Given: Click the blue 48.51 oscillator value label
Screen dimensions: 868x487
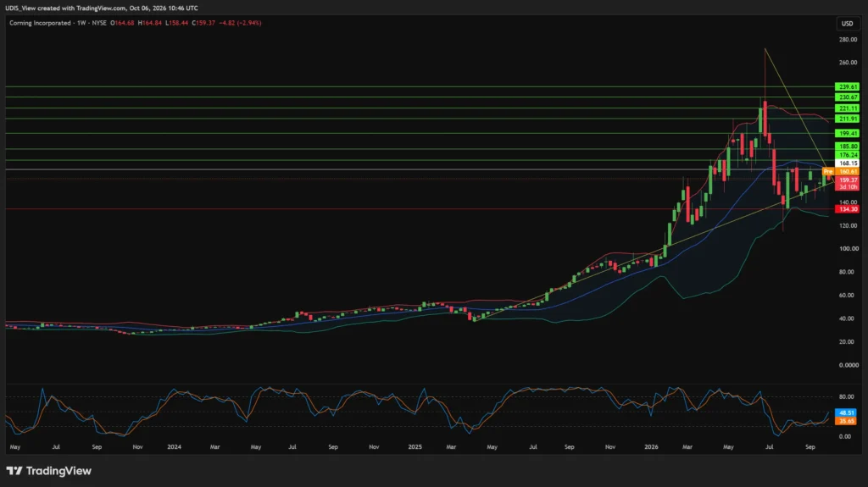Looking at the screenshot, I should tap(847, 412).
